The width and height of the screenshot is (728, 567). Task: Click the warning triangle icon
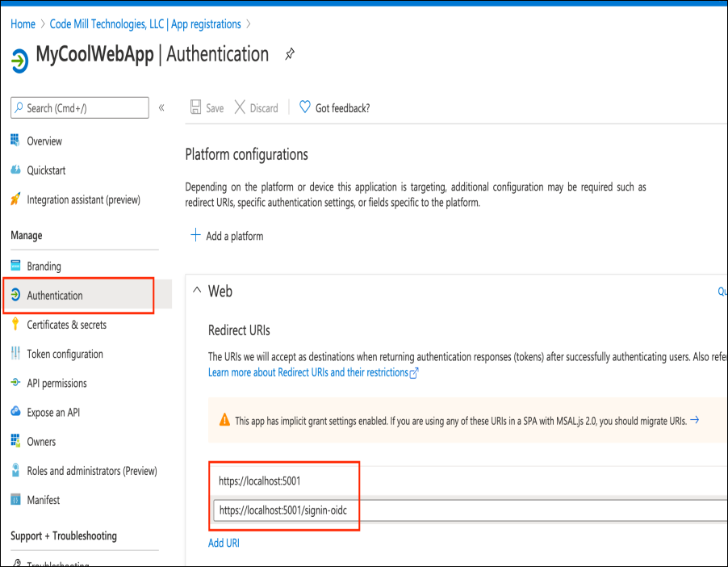point(224,420)
